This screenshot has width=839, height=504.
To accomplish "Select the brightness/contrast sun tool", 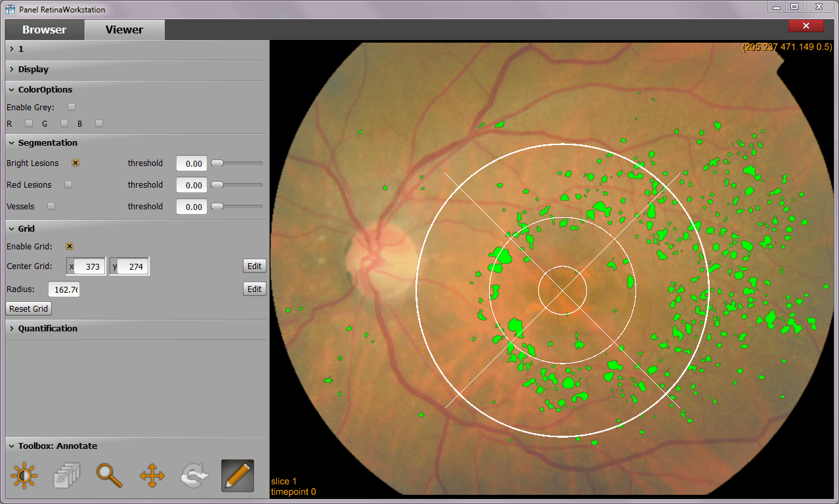I will point(24,476).
